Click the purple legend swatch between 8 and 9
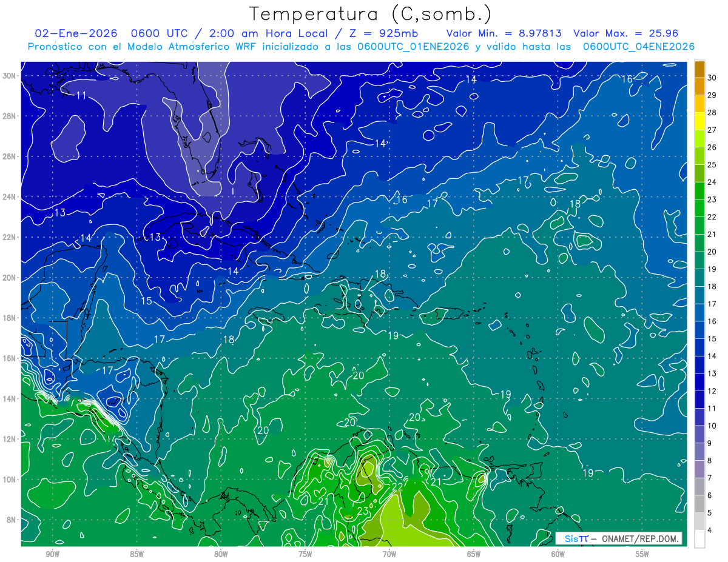 point(699,452)
